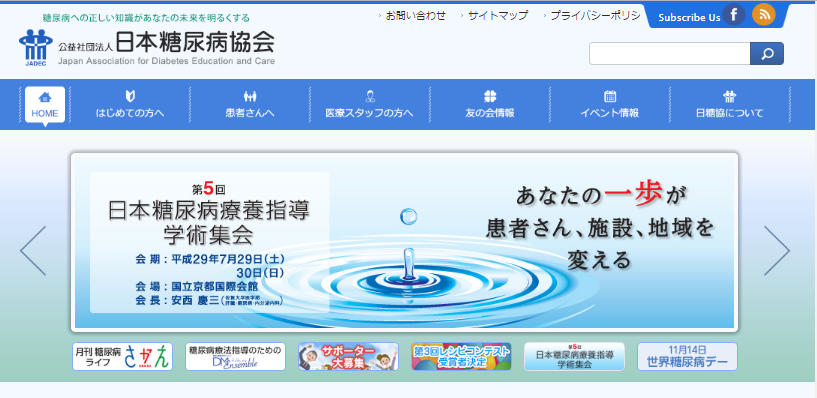Open the お問い合わせ link
Image resolution: width=817 pixels, height=398 pixels.
(416, 16)
